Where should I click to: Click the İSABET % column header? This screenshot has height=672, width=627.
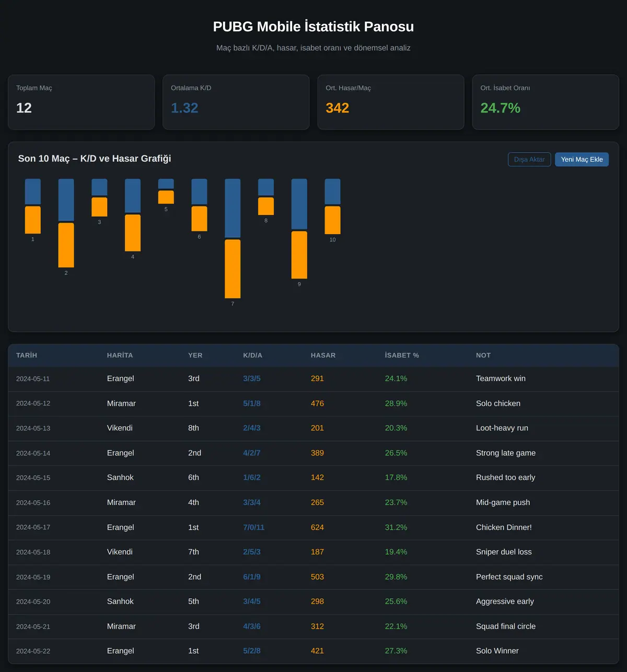click(402, 355)
